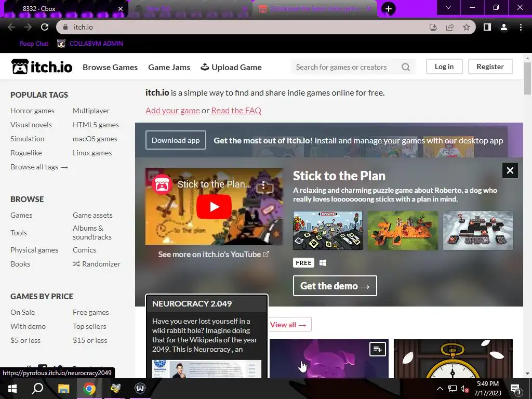Click Upload Game in the nav bar
The width and height of the screenshot is (532, 399).
(x=231, y=67)
